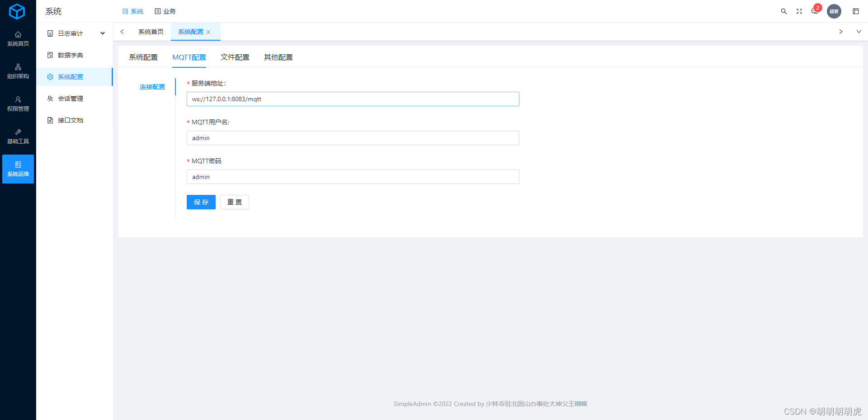
Task: Expand the 日志审计 submenu
Action: pyautogui.click(x=75, y=33)
